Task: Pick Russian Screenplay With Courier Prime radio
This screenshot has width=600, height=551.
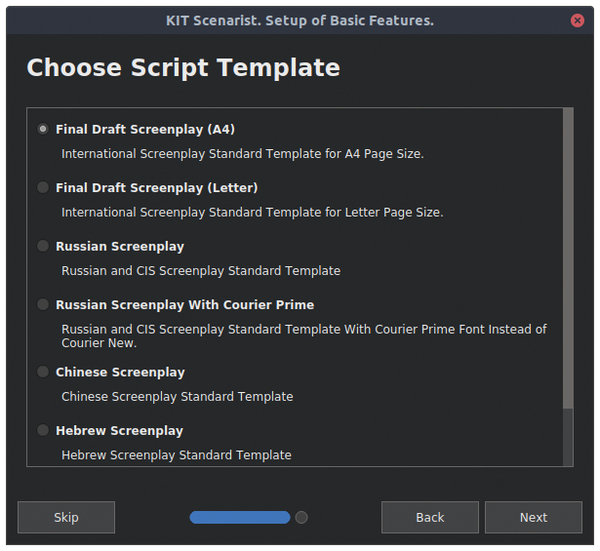Action: (43, 305)
